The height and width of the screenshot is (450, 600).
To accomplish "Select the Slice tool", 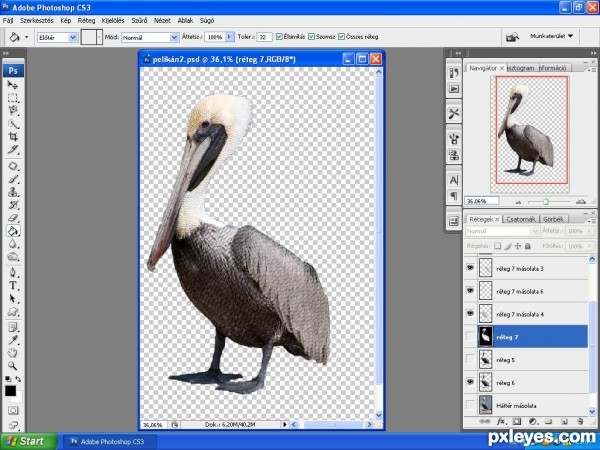I will tap(13, 150).
